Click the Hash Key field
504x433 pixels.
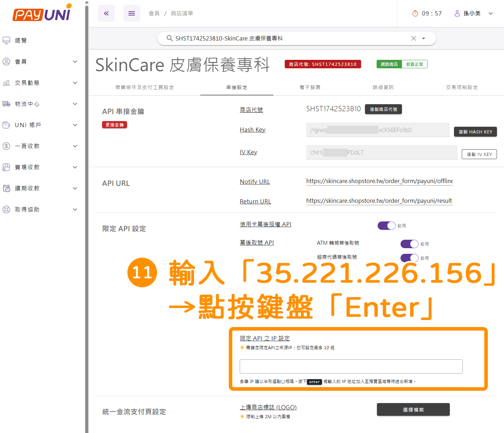point(378,130)
